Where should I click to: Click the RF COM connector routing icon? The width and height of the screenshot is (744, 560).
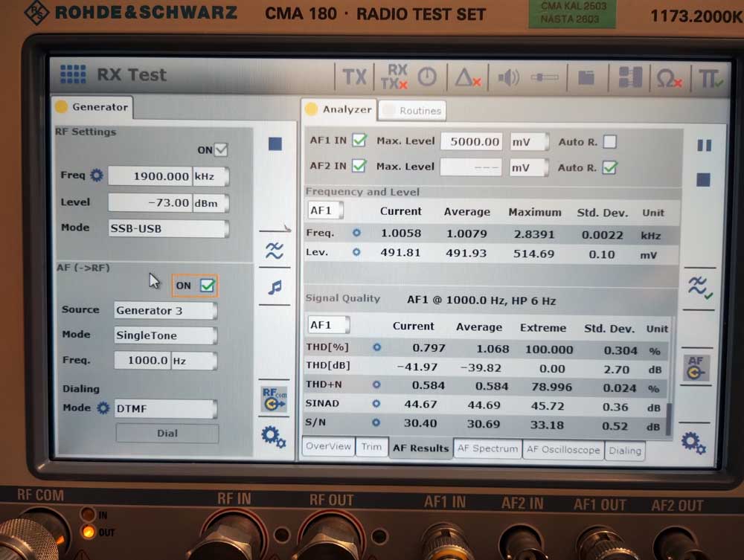(273, 399)
